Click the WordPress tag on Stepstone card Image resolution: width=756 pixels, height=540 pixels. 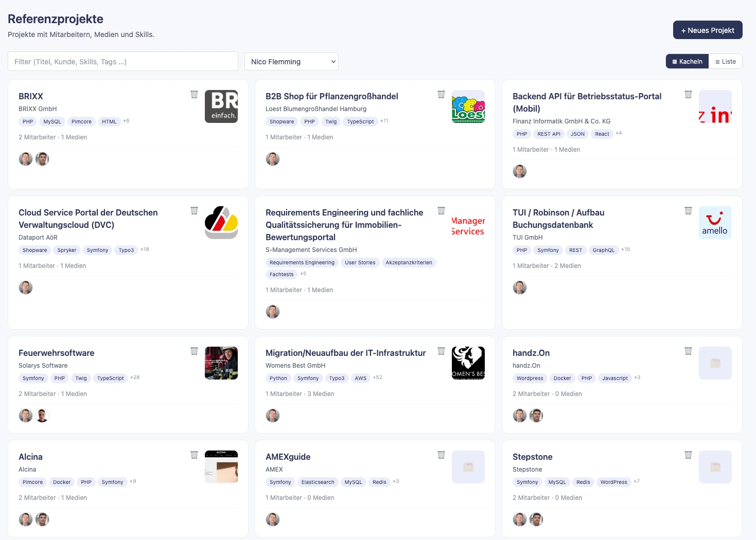614,482
